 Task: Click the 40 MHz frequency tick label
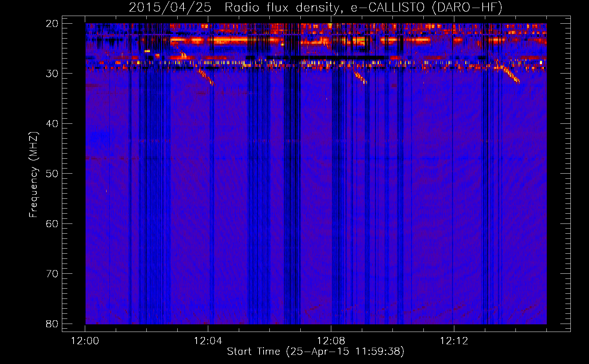coord(52,123)
